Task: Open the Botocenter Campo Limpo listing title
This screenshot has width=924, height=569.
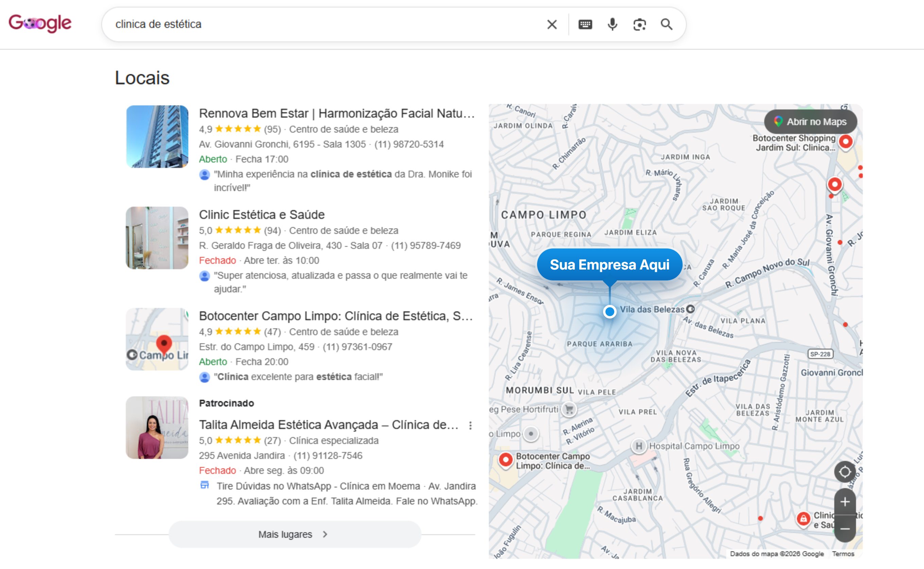Action: [336, 316]
